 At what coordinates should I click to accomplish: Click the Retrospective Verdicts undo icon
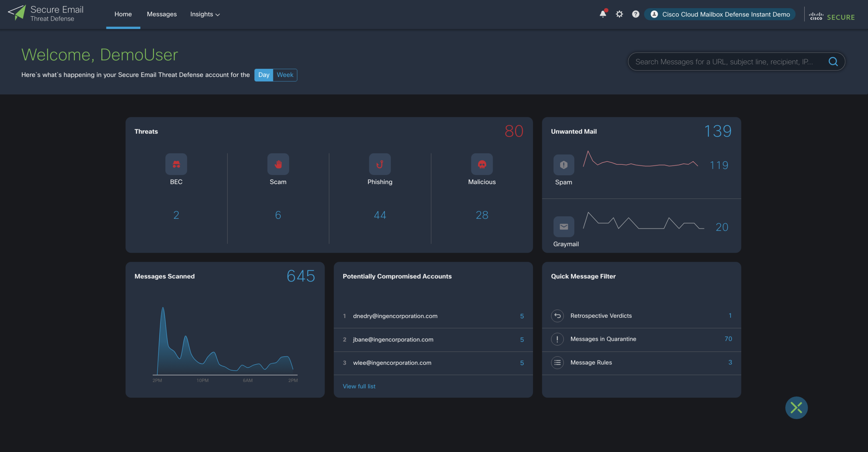557,316
